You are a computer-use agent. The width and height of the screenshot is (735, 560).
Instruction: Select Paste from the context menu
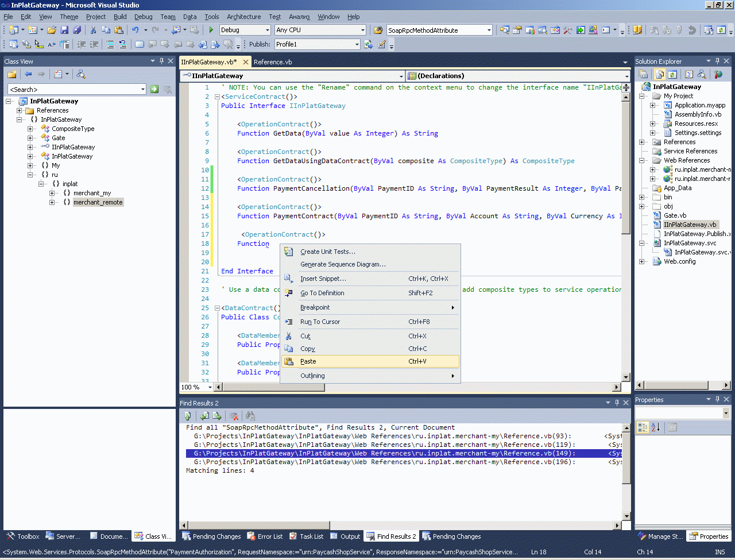[x=308, y=361]
